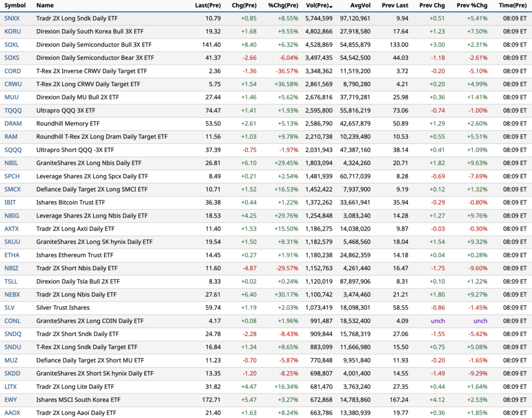
Task: Open the SOXS symbol link
Action: click(x=12, y=58)
